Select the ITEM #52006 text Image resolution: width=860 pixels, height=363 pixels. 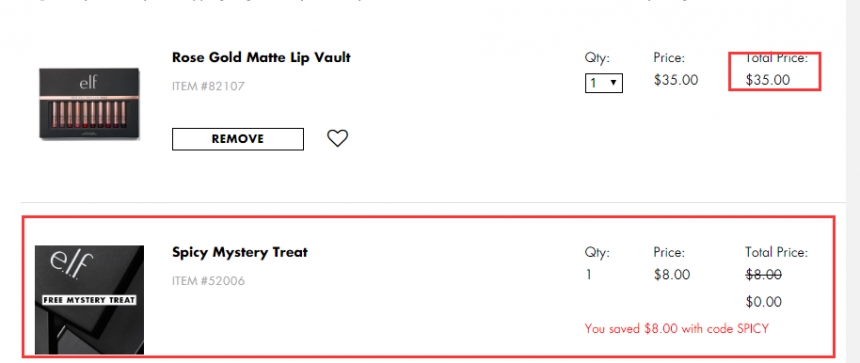208,281
